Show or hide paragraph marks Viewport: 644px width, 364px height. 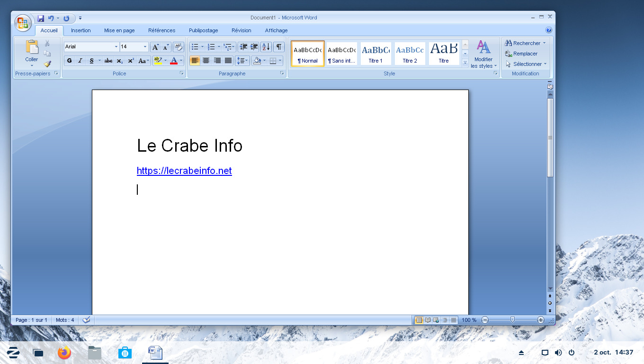tap(279, 47)
